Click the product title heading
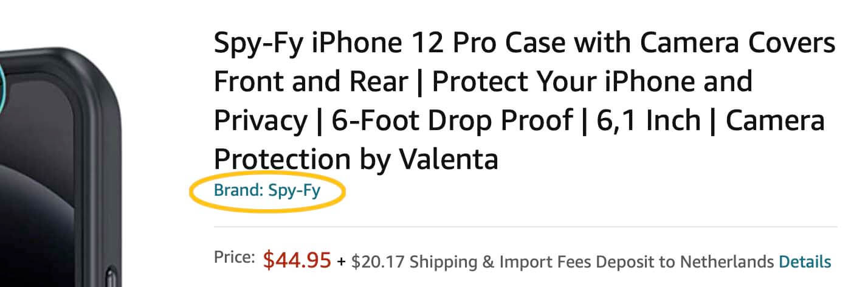Screen dimensions: 868x287 pos(525,102)
